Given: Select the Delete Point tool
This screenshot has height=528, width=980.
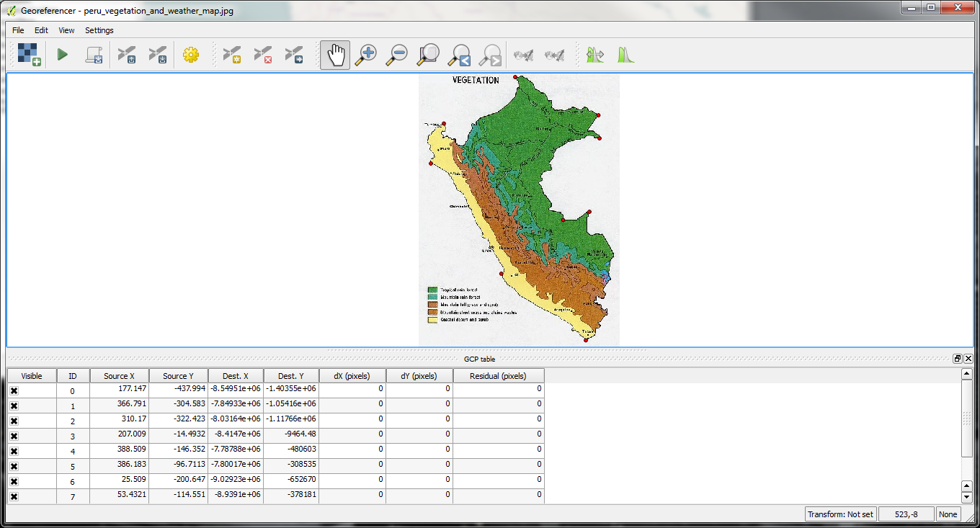Looking at the screenshot, I should click(x=263, y=55).
